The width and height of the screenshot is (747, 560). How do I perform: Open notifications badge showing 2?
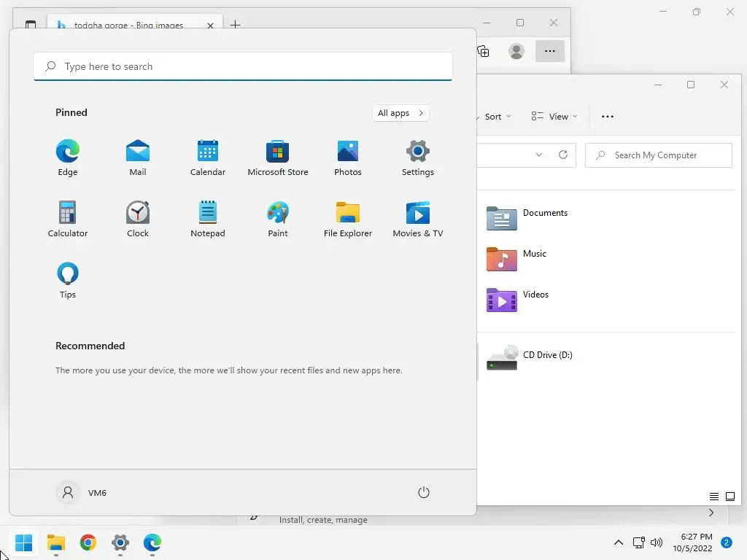(727, 542)
